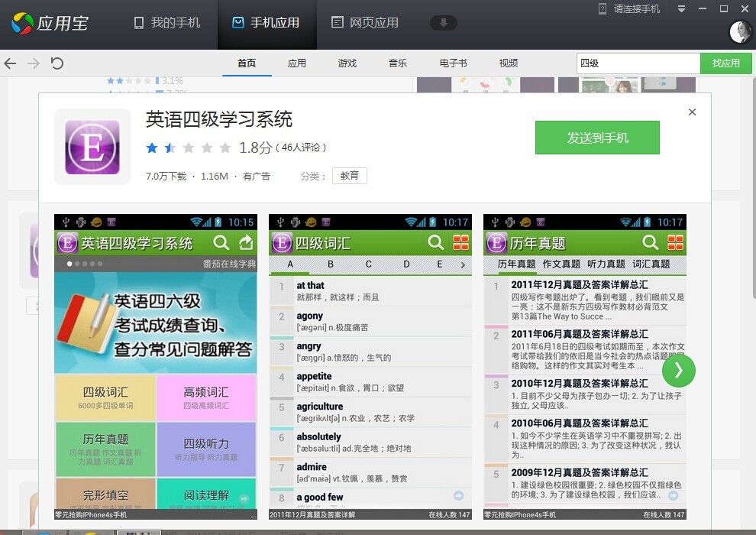756x535 pixels.
Task: Open the third screenshot showing 历年真题
Action: pyautogui.click(x=585, y=367)
